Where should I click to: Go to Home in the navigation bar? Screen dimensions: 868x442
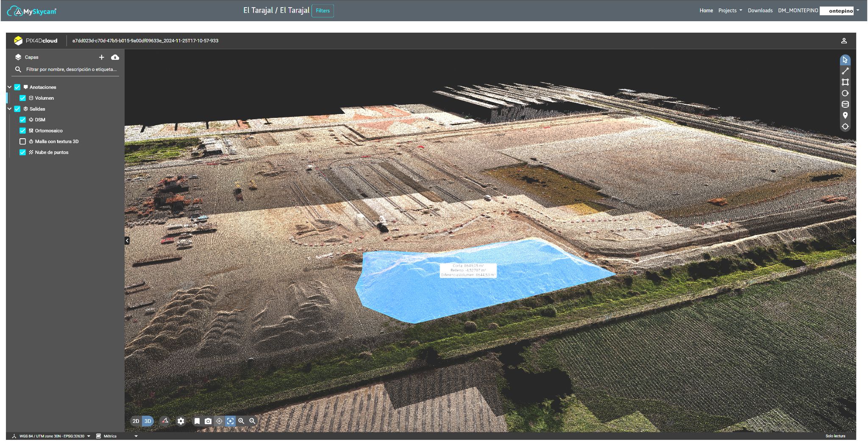(706, 11)
